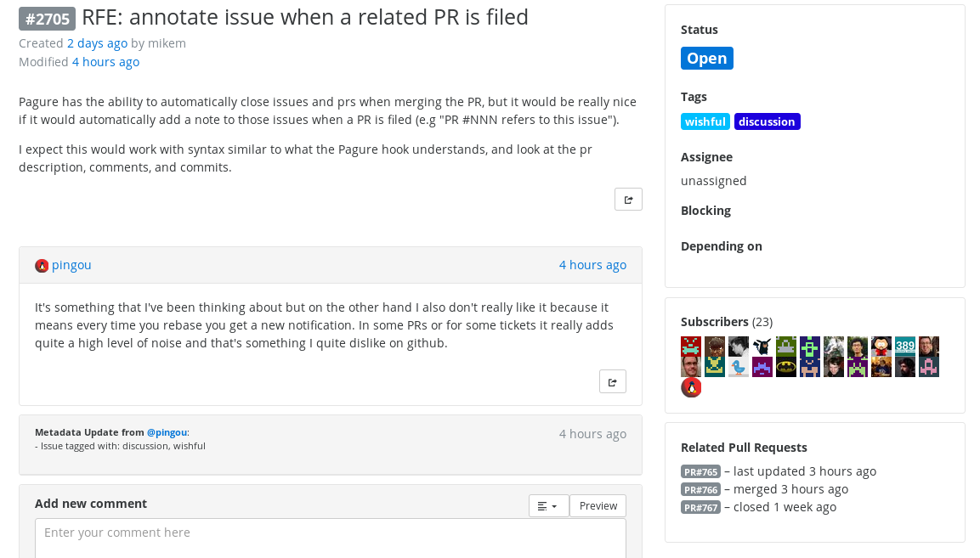
Task: Open the comment formatting dropdown
Action: (548, 506)
